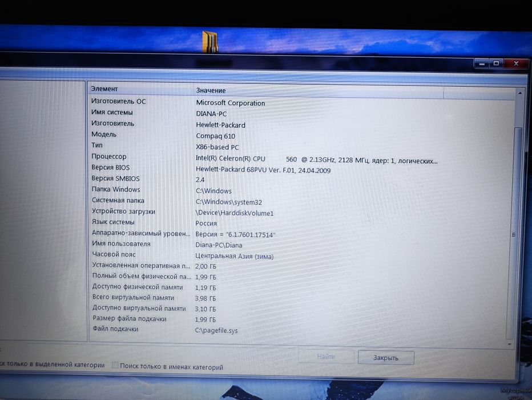The height and width of the screenshot is (400, 532).
Task: Toggle 'Поиск только в именах категорий' checkbox
Action: point(115,365)
